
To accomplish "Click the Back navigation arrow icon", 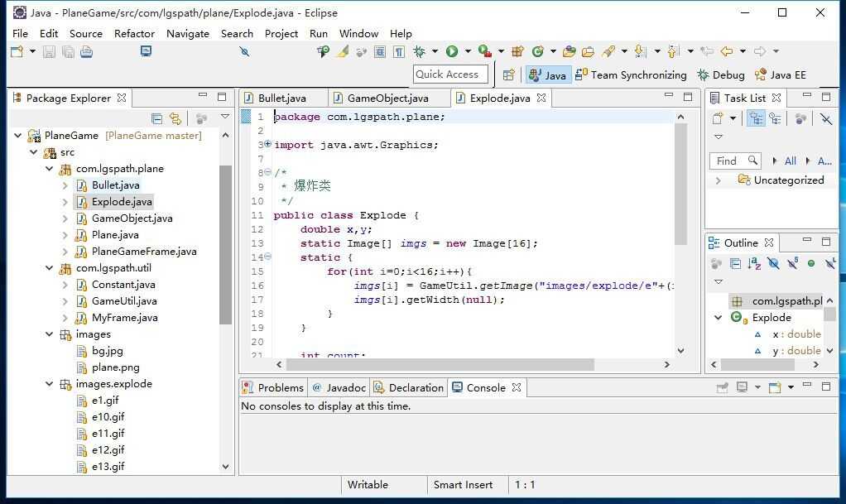I will 727,51.
